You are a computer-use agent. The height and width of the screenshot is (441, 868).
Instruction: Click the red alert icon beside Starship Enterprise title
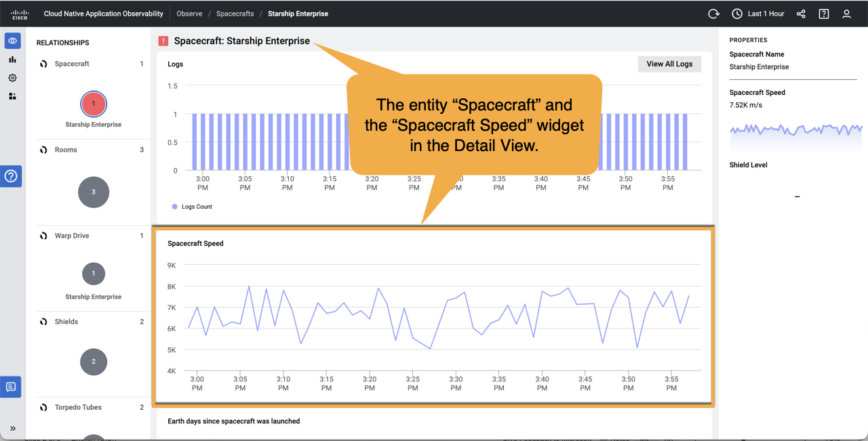pos(163,41)
